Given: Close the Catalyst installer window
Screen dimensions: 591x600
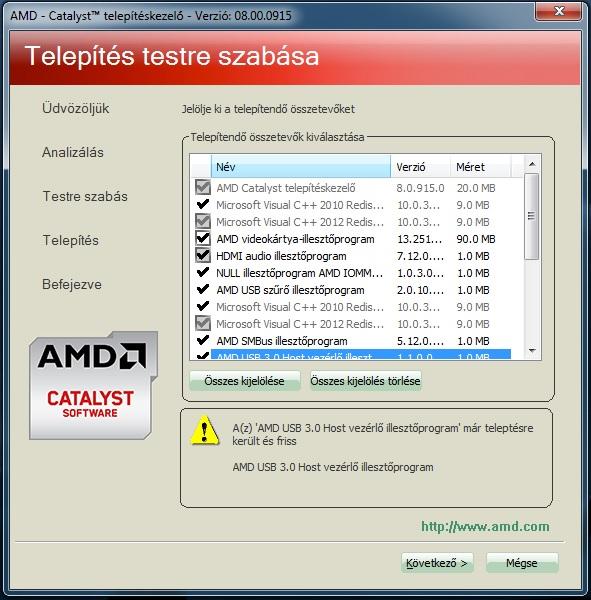Looking at the screenshot, I should pos(558,11).
